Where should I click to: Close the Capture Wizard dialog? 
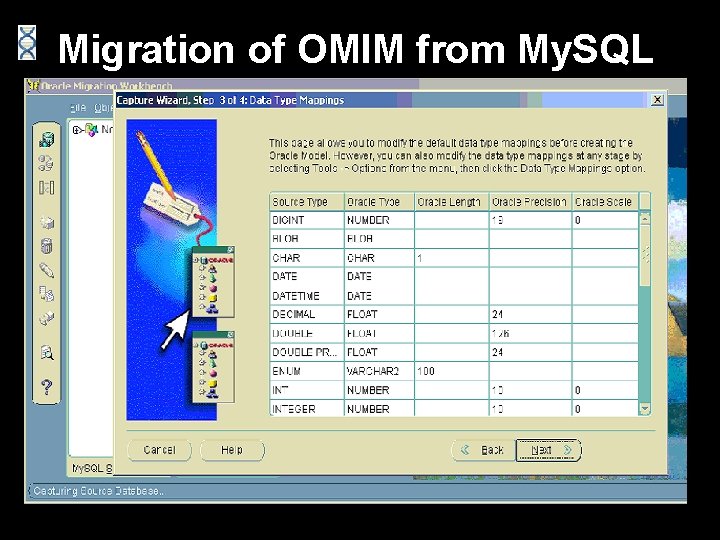click(x=657, y=99)
